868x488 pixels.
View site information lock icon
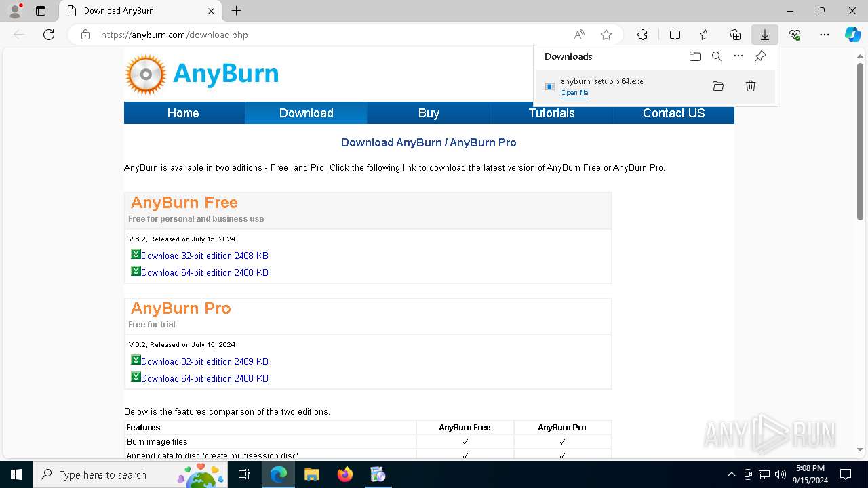(x=85, y=35)
